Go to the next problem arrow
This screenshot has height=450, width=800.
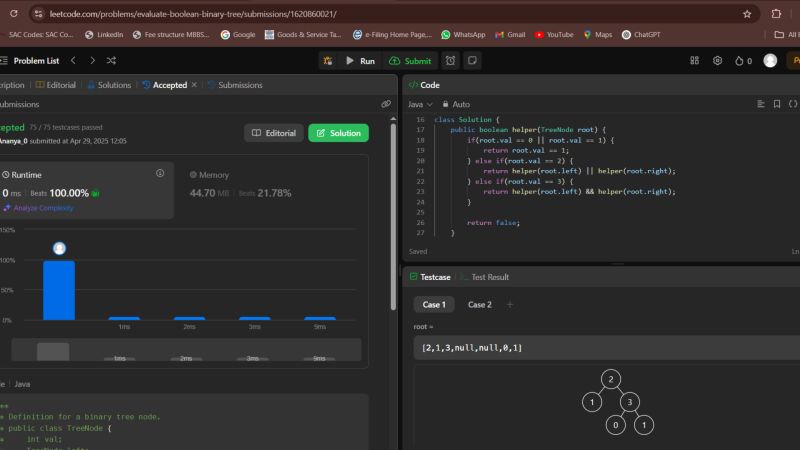(x=92, y=60)
